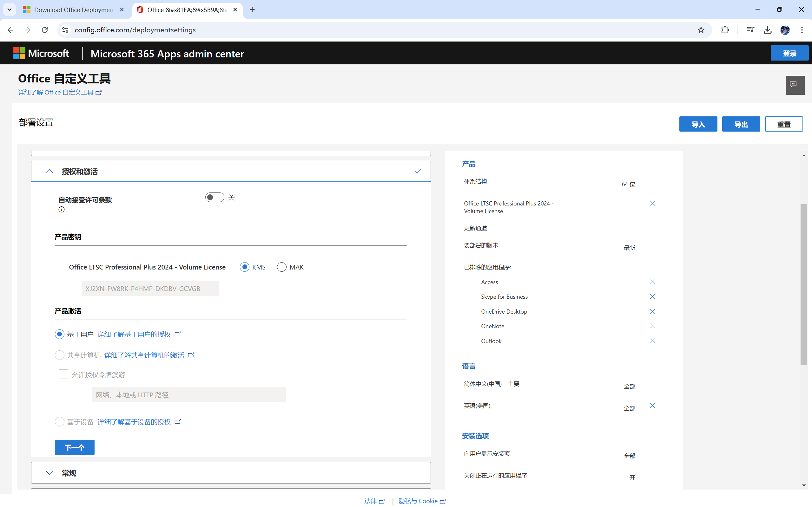Click the 产品 summary heading

click(x=469, y=164)
